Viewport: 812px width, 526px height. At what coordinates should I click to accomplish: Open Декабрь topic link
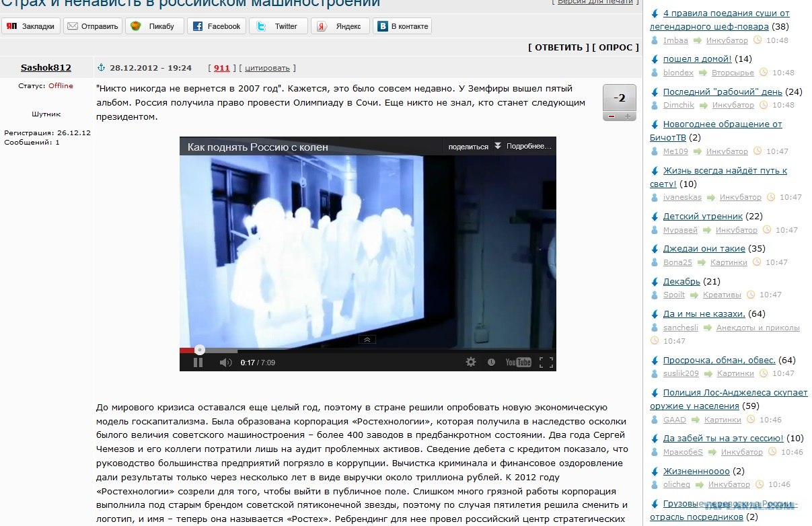click(x=681, y=281)
